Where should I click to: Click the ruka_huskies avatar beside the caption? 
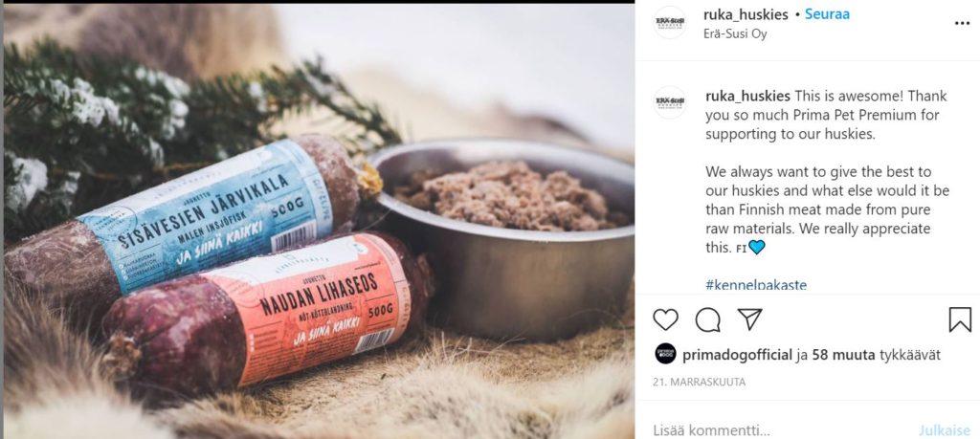pos(670,101)
